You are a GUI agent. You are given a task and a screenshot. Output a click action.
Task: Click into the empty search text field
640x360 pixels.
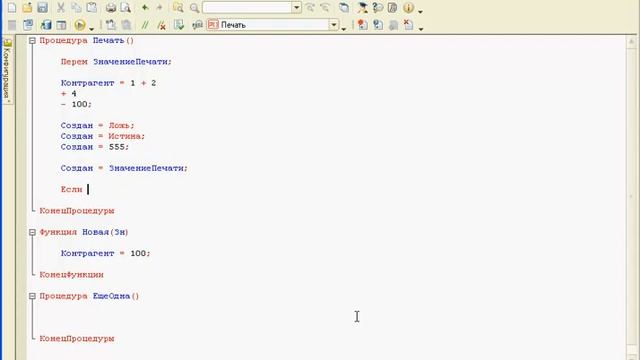[x=247, y=8]
